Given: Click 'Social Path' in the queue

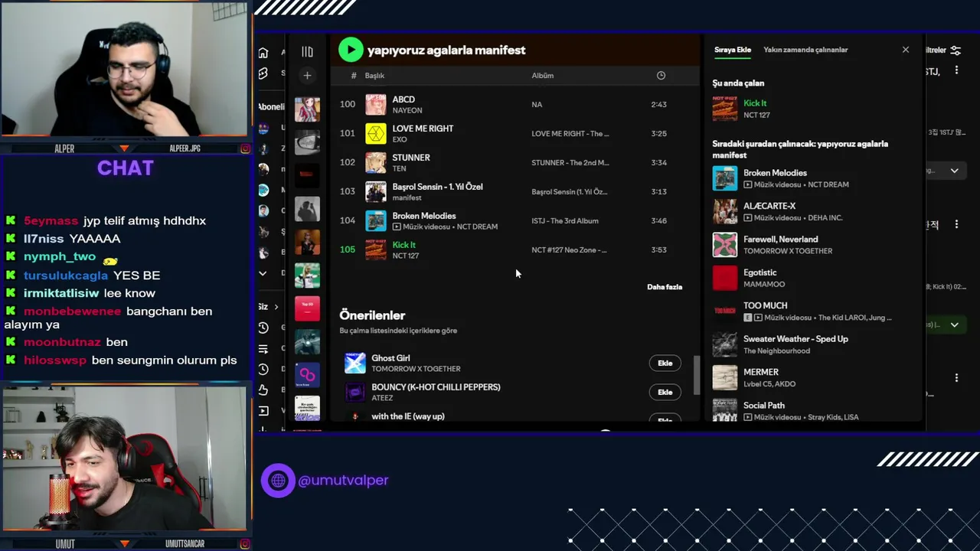Looking at the screenshot, I should pyautogui.click(x=764, y=406).
